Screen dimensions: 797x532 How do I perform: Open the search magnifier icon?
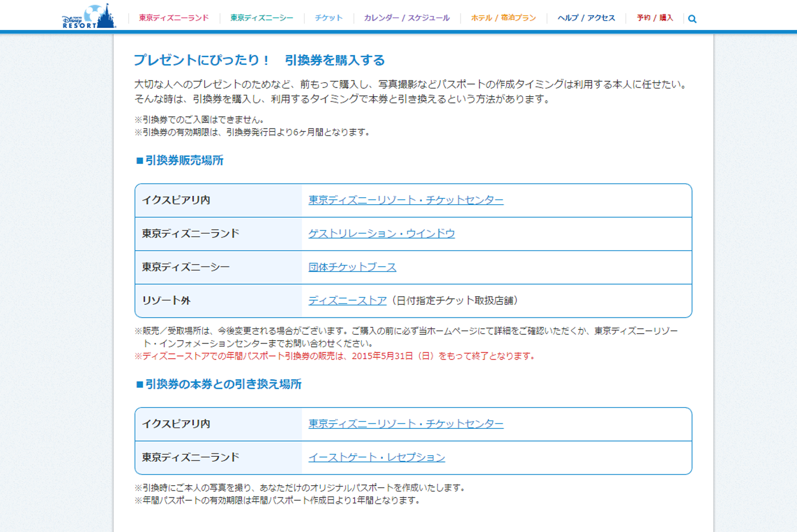[x=692, y=19]
